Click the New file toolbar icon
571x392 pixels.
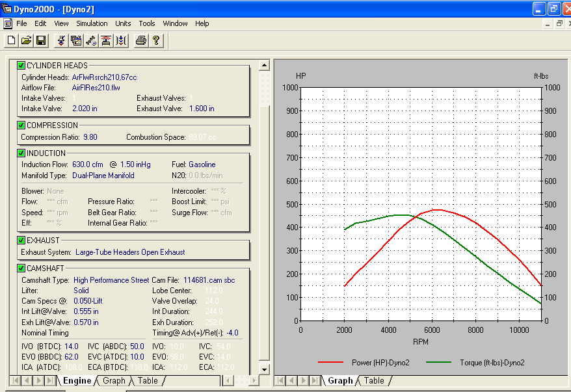[x=11, y=41]
